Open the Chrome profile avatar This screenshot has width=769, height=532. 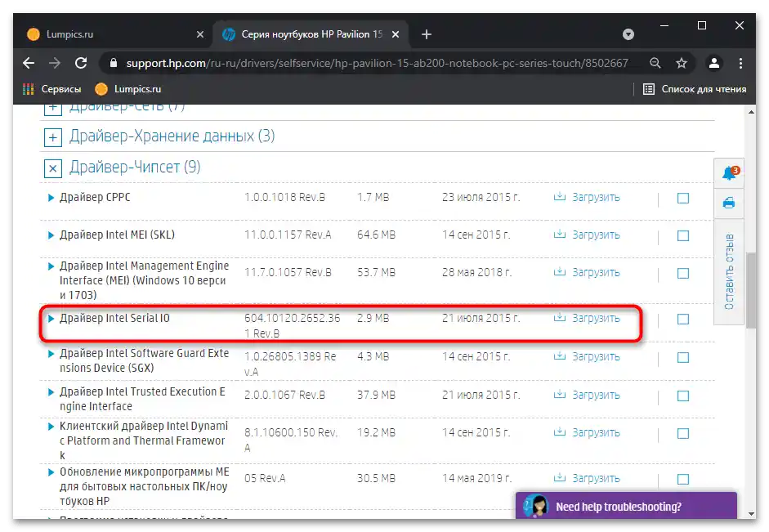pos(714,63)
